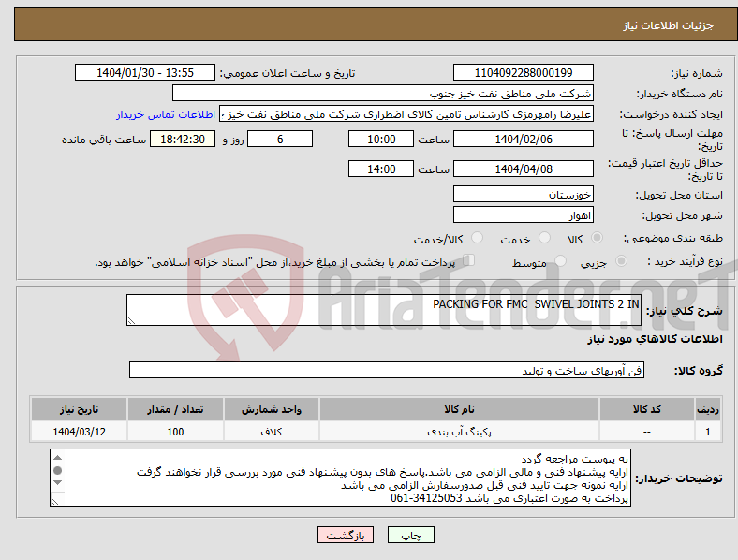The image size is (738, 560).
Task: Click the row number cell 1
Action: [x=708, y=432]
